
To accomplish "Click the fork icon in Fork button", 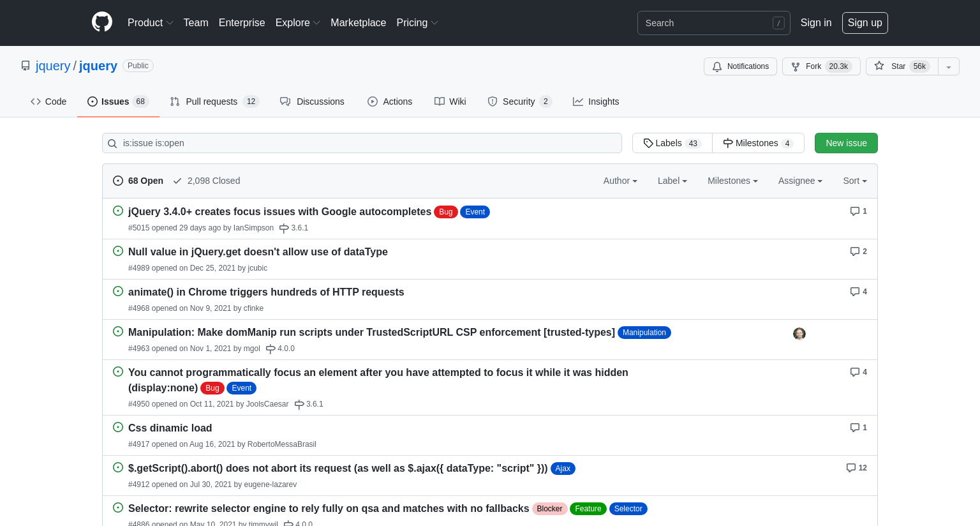I will pos(796,66).
